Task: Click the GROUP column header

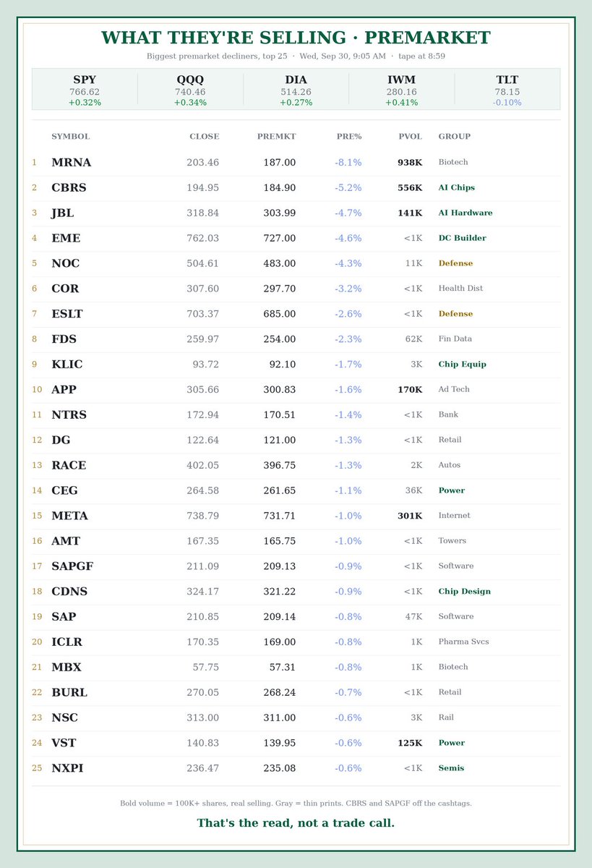Action: (x=455, y=136)
